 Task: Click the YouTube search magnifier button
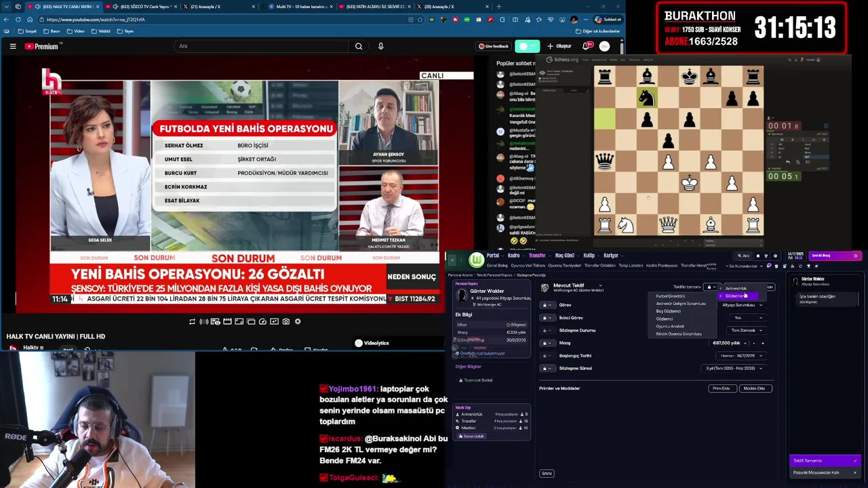click(359, 46)
